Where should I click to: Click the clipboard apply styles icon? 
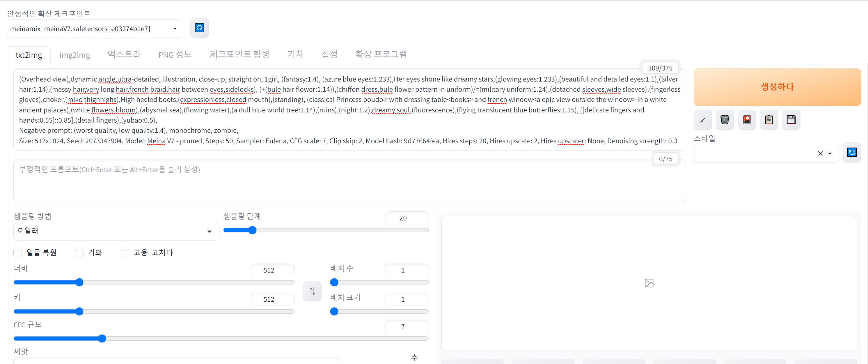pos(769,120)
